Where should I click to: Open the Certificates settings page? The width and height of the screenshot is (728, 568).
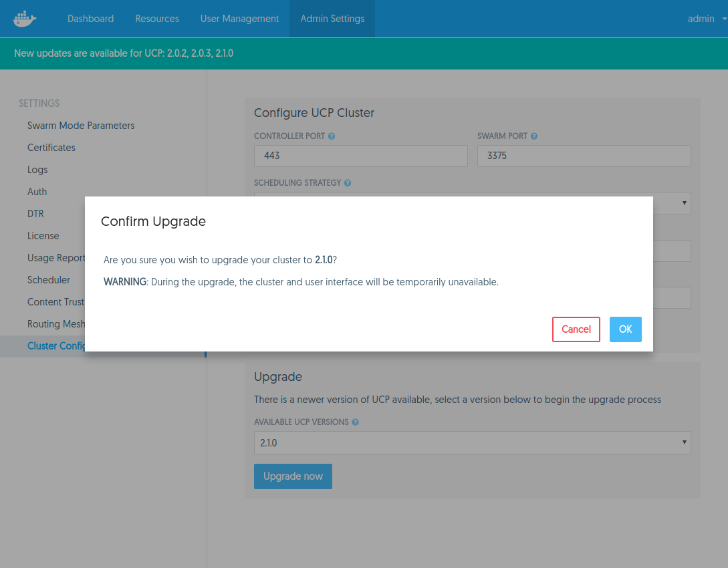tap(51, 148)
